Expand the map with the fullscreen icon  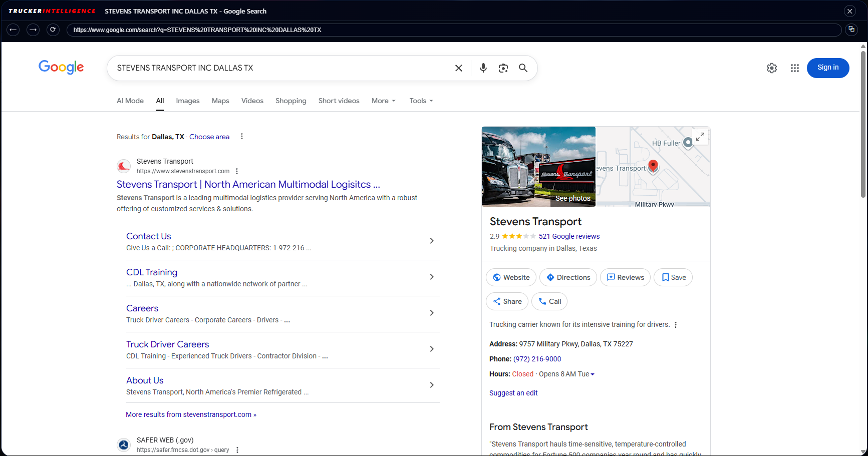[700, 136]
